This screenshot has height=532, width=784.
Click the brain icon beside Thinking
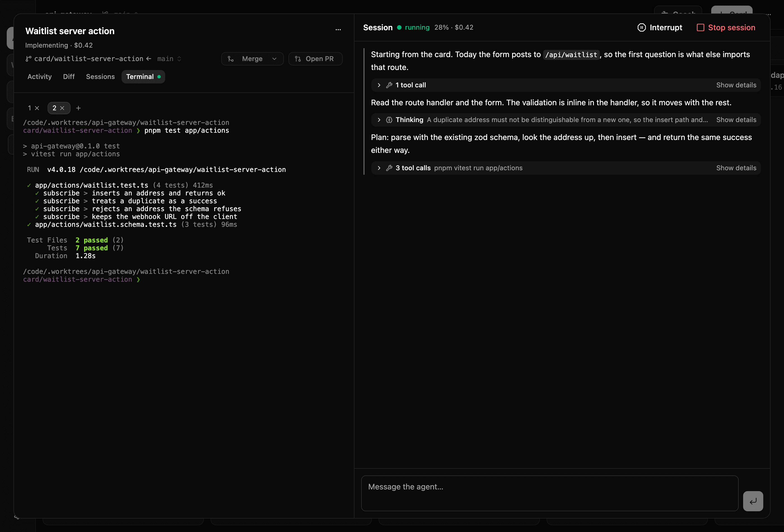389,120
